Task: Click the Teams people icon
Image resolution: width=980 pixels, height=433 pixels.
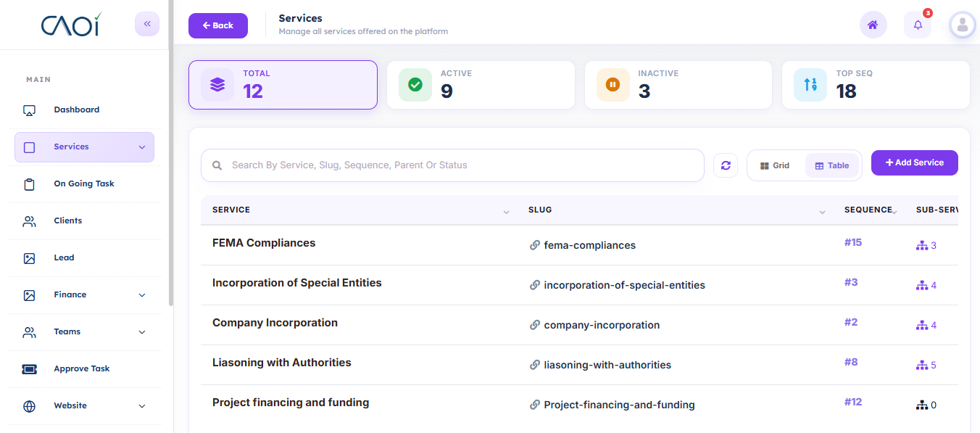Action: point(29,332)
